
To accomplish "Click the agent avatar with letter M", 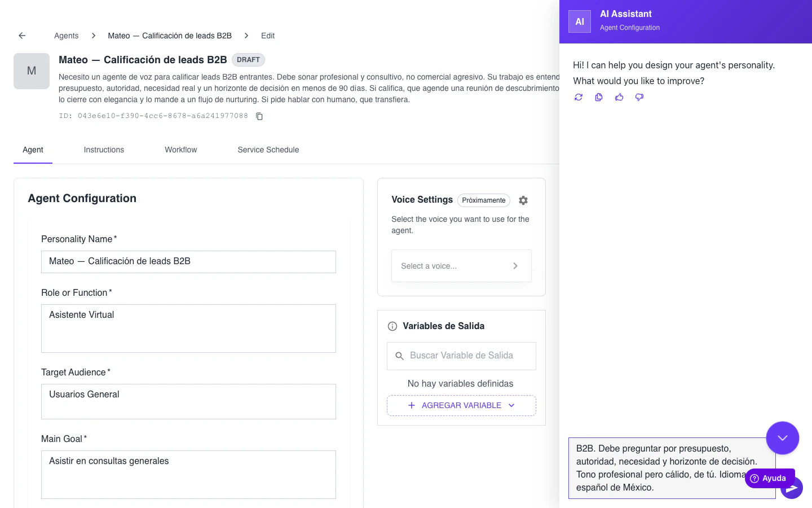I will point(32,71).
